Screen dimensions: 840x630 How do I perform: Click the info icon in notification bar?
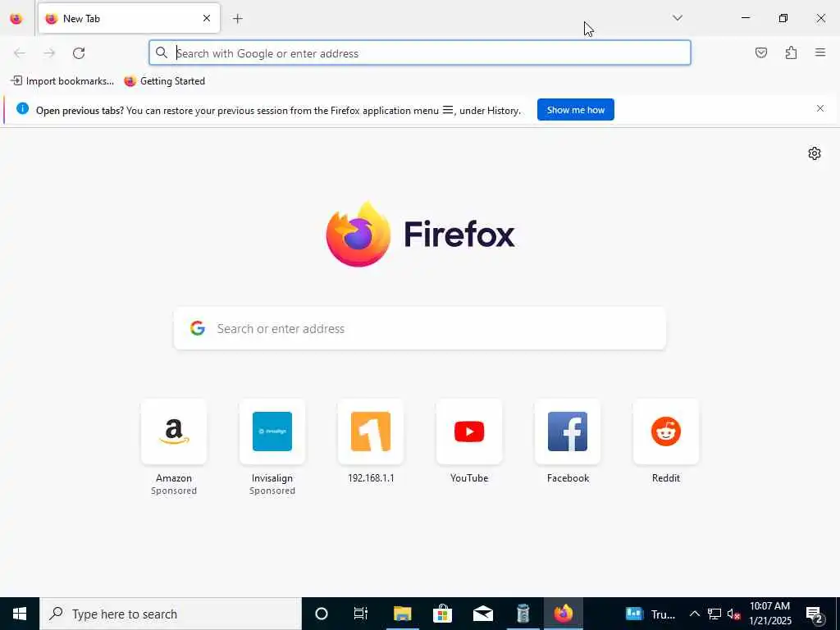22,109
